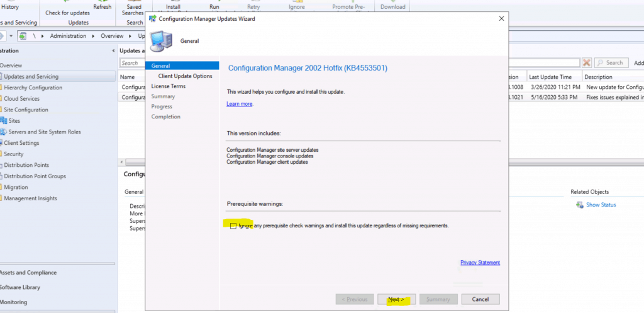
Task: Click the clear search X icon
Action: tap(587, 62)
